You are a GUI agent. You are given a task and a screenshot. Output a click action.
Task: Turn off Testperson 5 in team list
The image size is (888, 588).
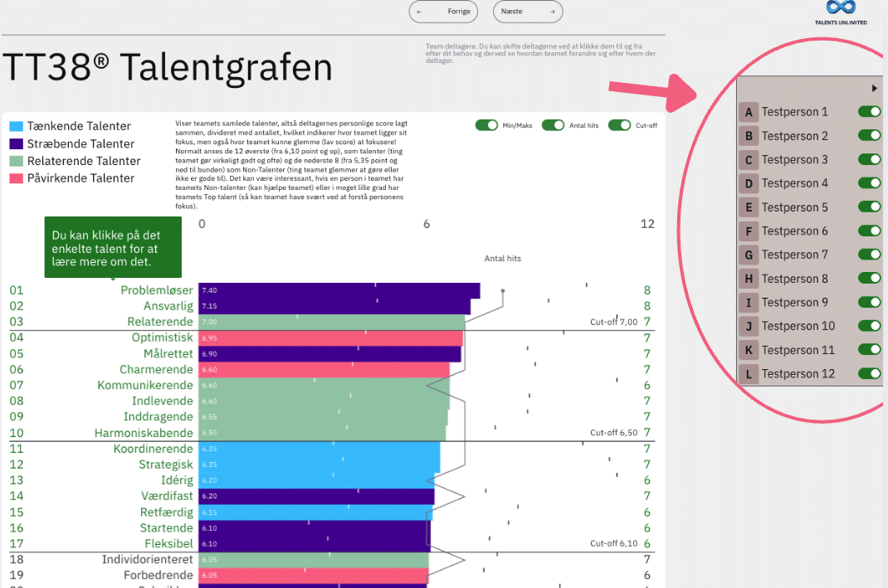[x=869, y=207]
